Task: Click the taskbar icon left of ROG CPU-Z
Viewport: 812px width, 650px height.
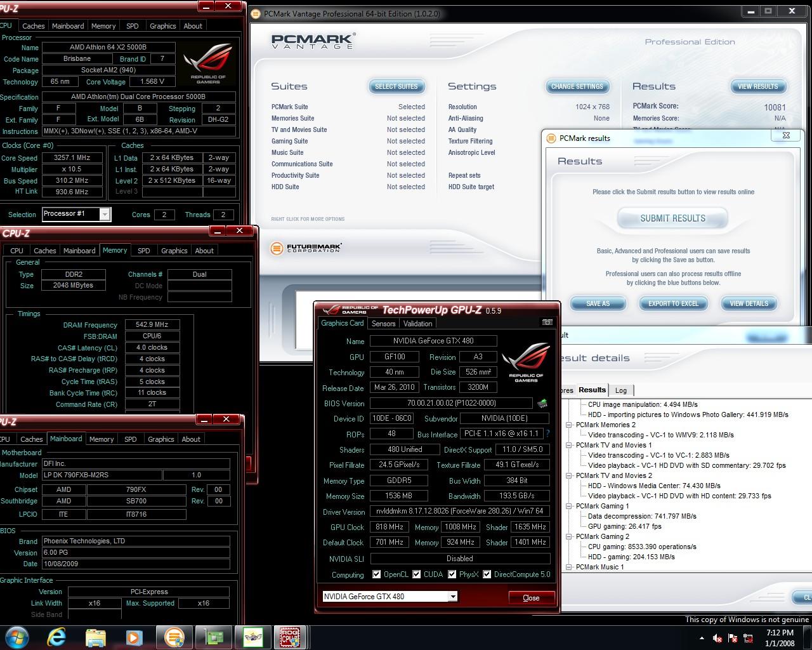Action: 252,637
